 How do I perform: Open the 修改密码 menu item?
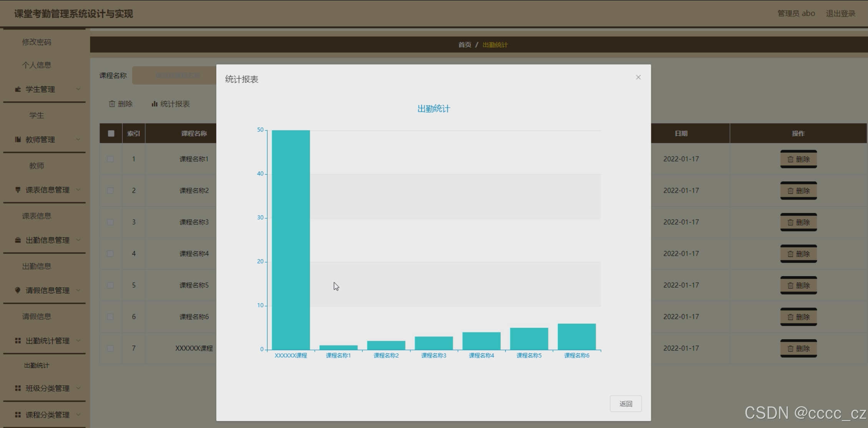pyautogui.click(x=37, y=42)
